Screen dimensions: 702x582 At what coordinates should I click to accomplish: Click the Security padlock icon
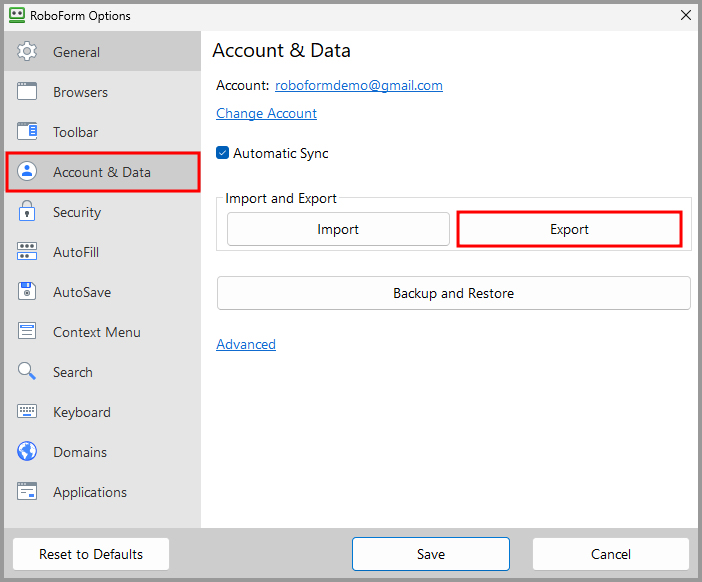[27, 212]
